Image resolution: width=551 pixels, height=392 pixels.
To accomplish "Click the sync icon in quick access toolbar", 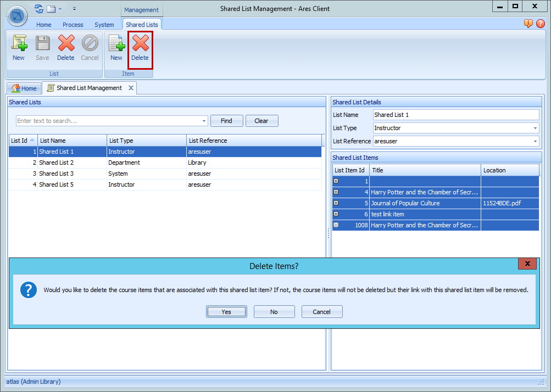I will [x=38, y=8].
